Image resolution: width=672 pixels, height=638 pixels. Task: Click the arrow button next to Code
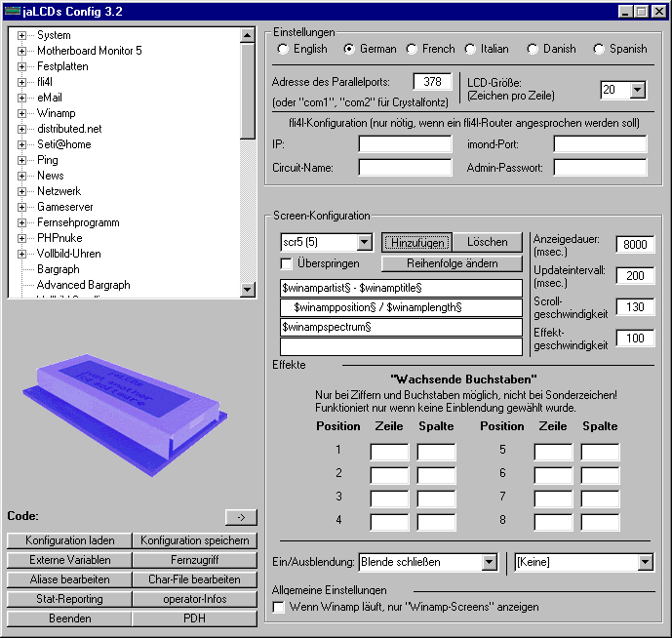[239, 517]
